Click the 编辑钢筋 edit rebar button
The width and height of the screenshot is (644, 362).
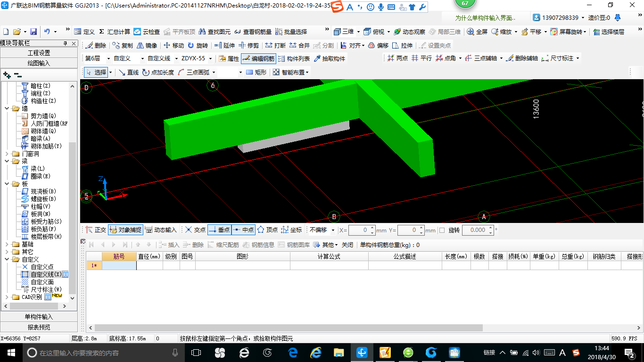[x=258, y=58]
